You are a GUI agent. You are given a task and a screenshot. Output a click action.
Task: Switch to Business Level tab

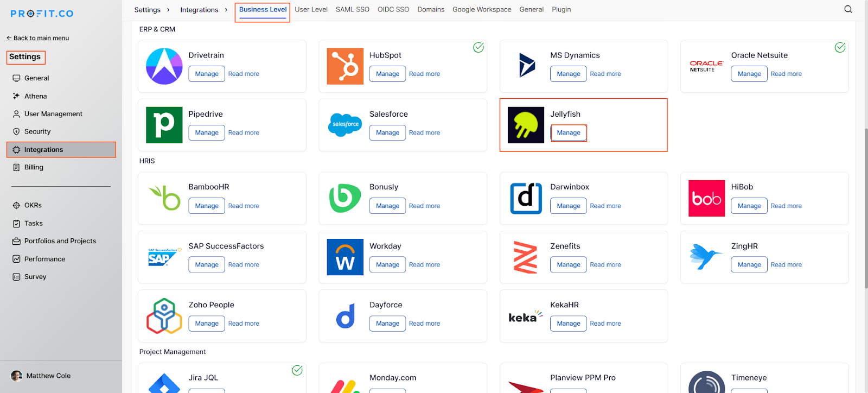pyautogui.click(x=263, y=10)
